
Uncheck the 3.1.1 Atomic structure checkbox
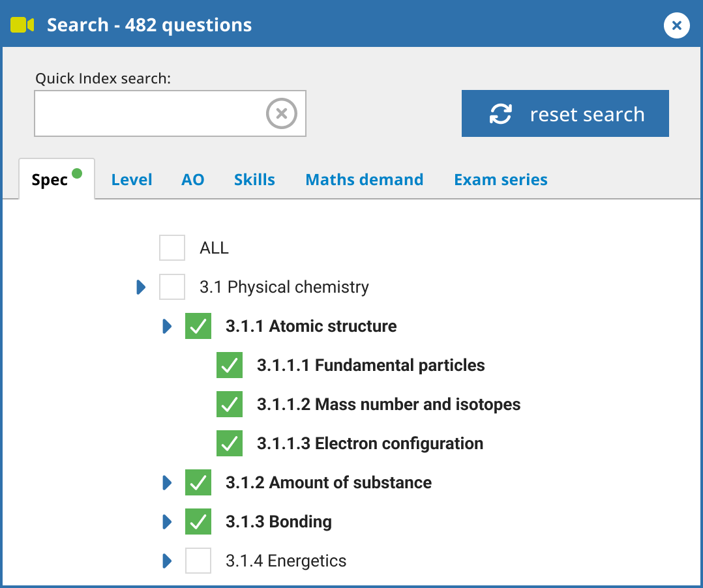click(198, 326)
